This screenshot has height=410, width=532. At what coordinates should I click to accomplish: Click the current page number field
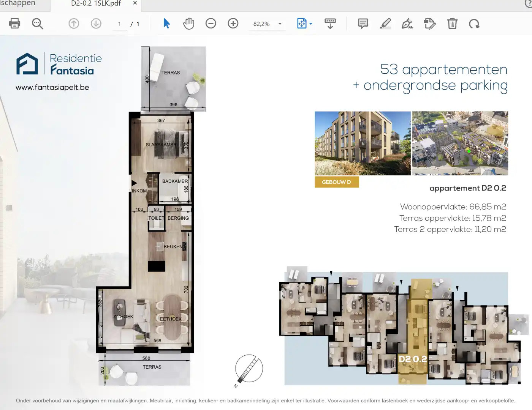[119, 24]
